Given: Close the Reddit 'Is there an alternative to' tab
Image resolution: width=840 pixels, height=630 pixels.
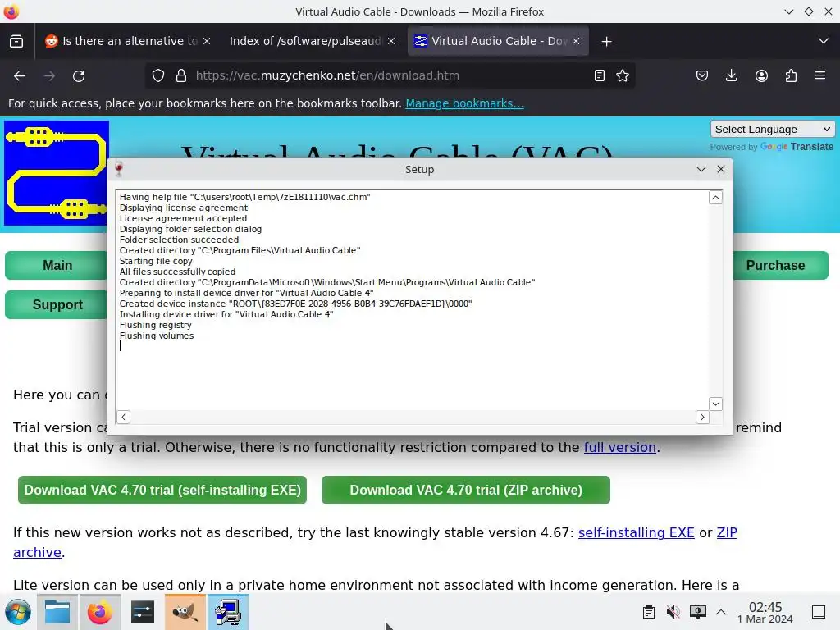Looking at the screenshot, I should pos(207,41).
